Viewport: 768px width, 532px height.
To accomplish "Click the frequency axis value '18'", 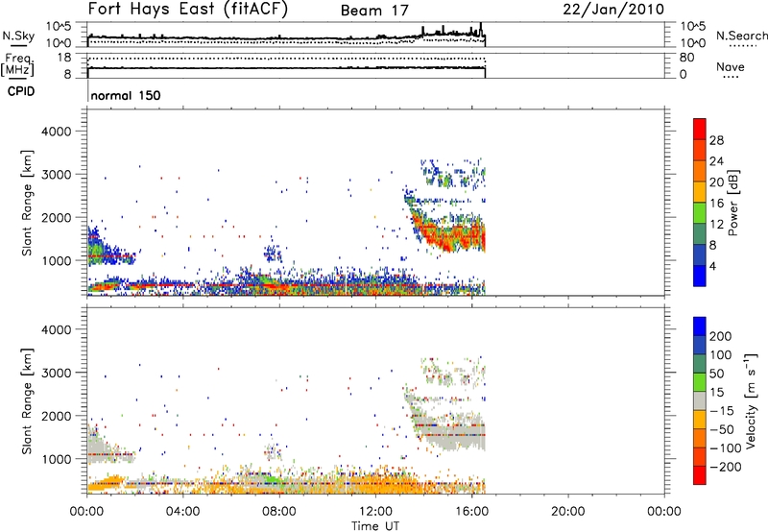I will (x=63, y=58).
